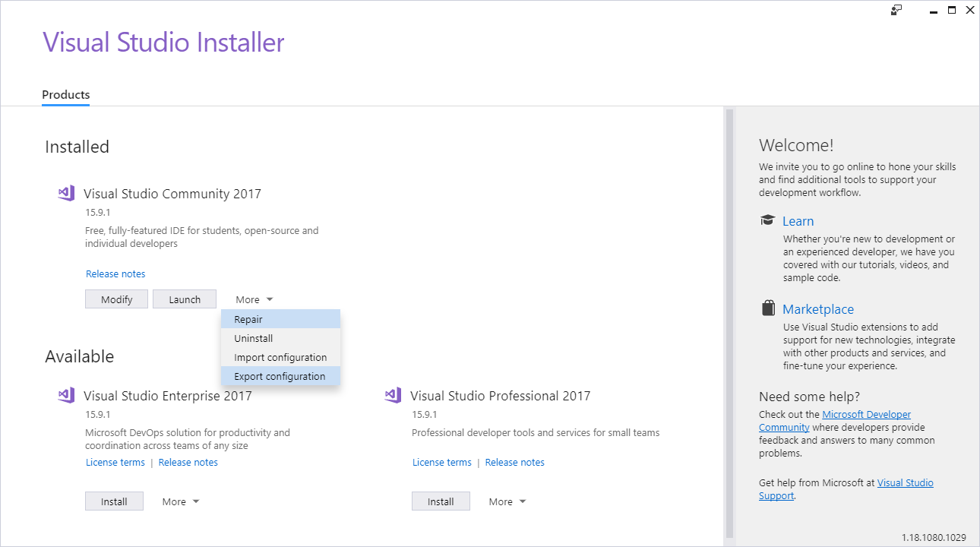Viewport: 980px width, 547px height.
Task: Click the Visual Studio Enterprise 2017 product icon
Action: (66, 395)
